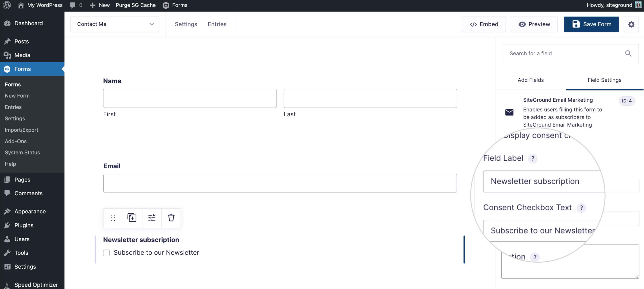Open form Entries tab in editor header
644x289 pixels.
pyautogui.click(x=217, y=24)
